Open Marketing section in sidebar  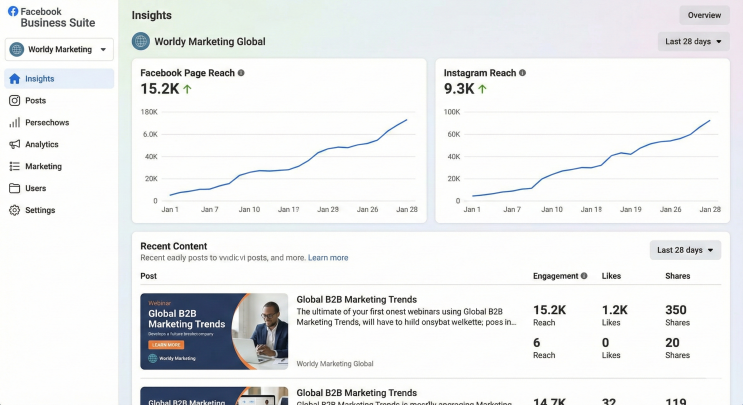(59, 166)
